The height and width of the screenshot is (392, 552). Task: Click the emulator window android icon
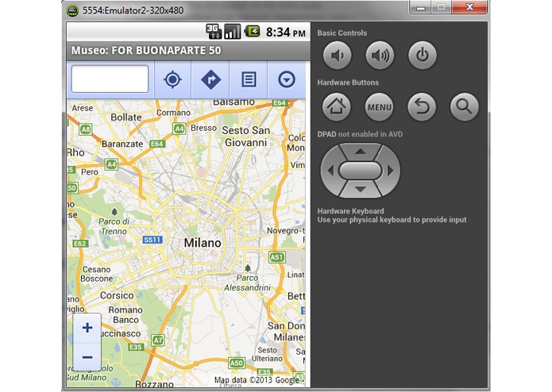(x=72, y=10)
